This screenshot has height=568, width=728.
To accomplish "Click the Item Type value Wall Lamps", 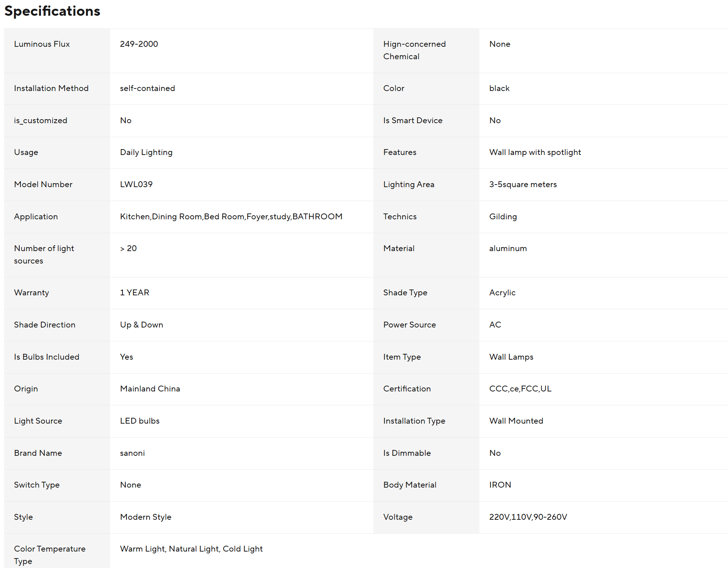I will [x=511, y=357].
